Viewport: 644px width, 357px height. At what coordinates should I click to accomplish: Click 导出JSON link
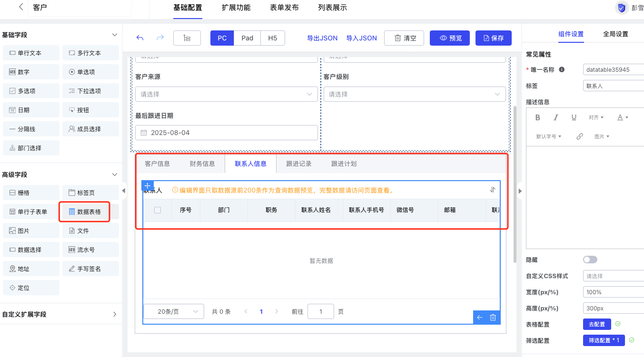point(322,38)
